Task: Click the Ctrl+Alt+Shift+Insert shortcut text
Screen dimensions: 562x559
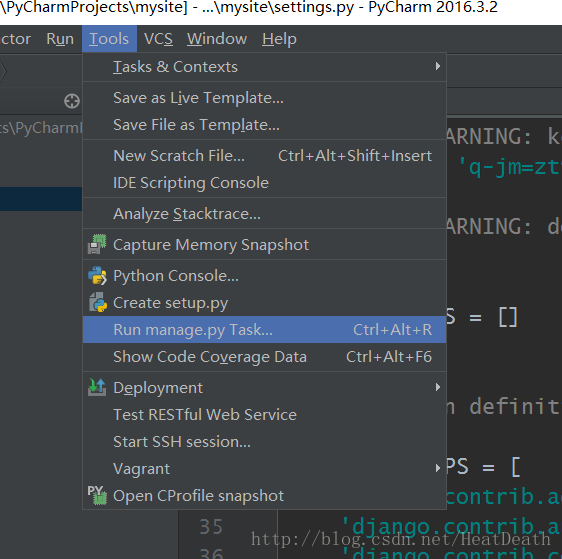Action: (355, 156)
